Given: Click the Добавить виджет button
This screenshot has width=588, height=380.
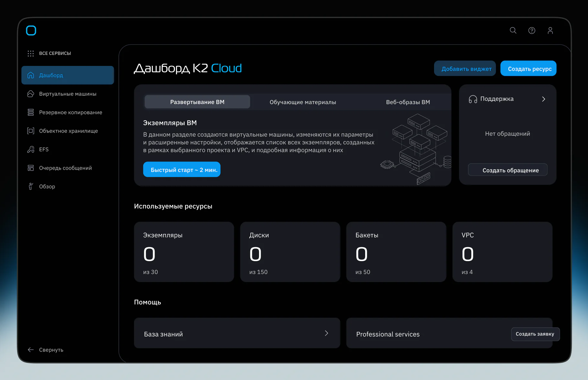Looking at the screenshot, I should 465,69.
